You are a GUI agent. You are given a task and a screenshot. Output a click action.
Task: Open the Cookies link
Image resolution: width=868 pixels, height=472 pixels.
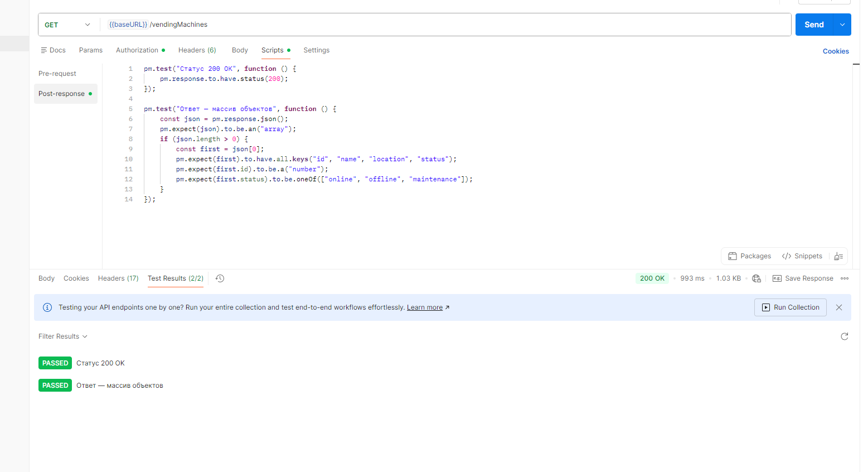pyautogui.click(x=835, y=51)
